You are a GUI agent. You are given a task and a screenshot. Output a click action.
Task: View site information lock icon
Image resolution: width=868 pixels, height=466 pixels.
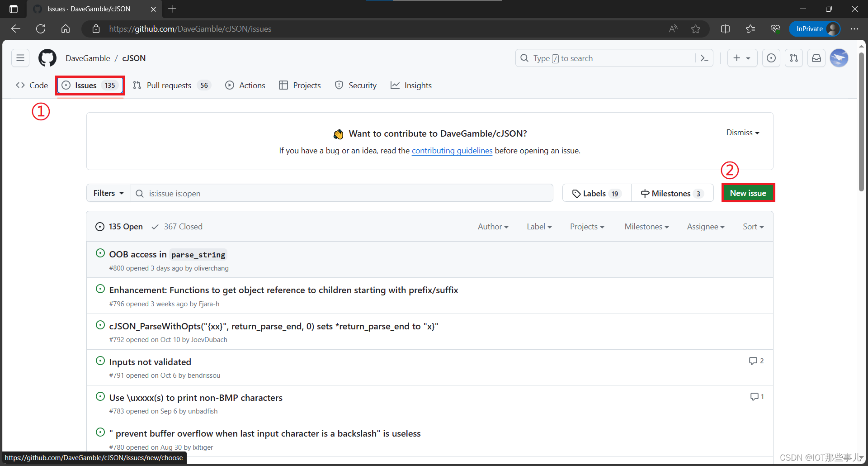tap(96, 29)
